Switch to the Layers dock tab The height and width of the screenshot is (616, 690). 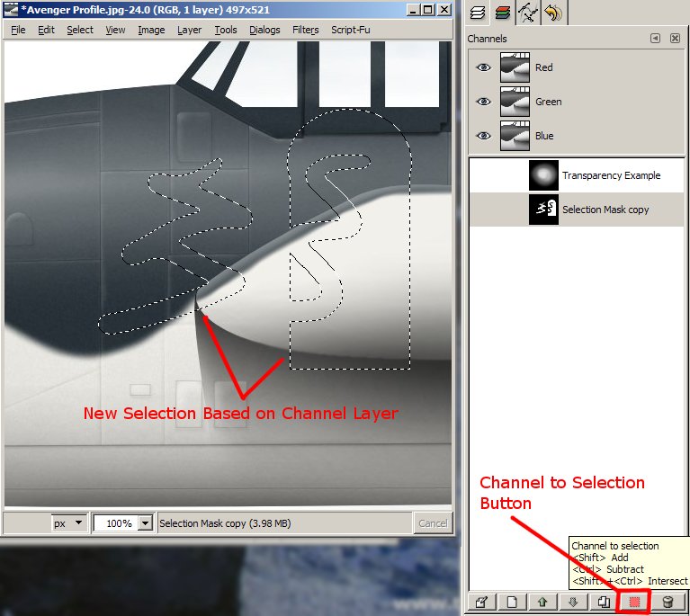(478, 13)
